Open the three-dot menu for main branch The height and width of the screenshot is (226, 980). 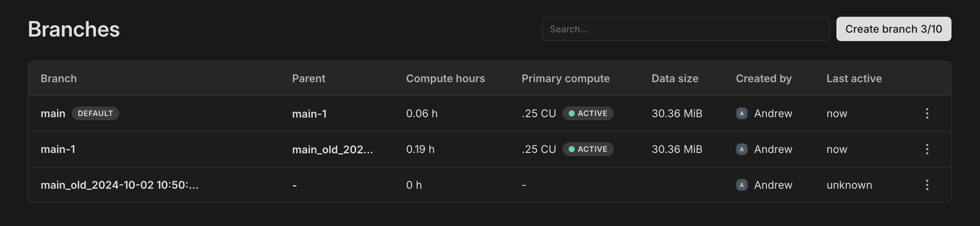[927, 113]
